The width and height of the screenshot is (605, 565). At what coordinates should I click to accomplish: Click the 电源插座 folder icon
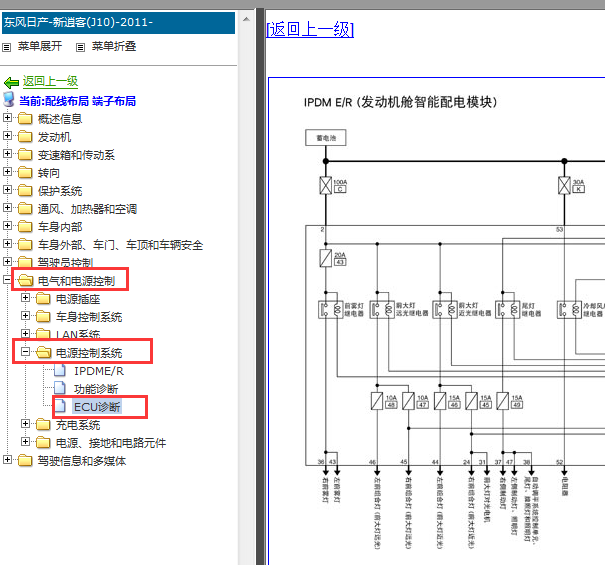pyautogui.click(x=43, y=299)
